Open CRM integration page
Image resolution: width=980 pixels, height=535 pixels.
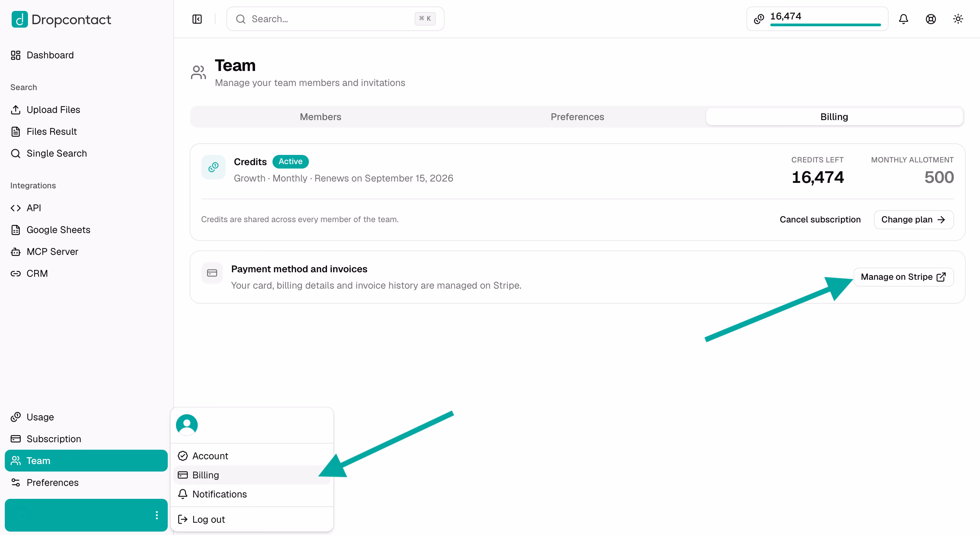(86, 273)
